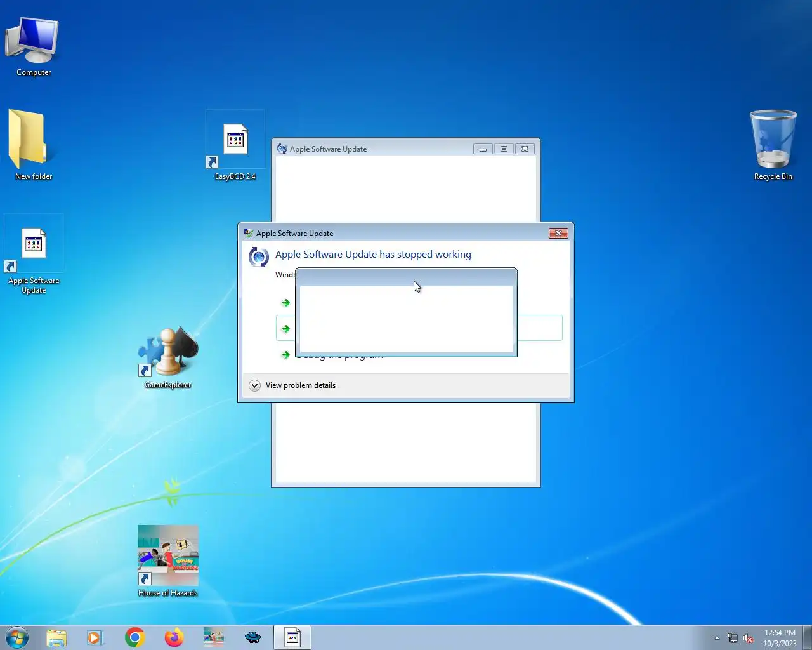Show hidden system tray icons
This screenshot has height=650, width=812.
pyautogui.click(x=717, y=638)
